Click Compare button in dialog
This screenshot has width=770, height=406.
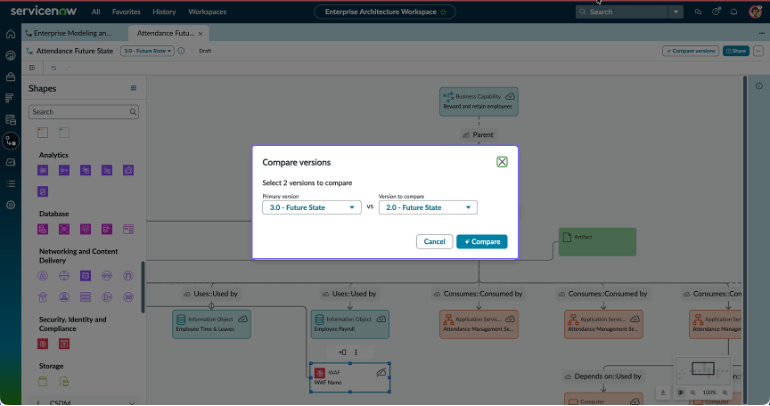pyautogui.click(x=481, y=242)
